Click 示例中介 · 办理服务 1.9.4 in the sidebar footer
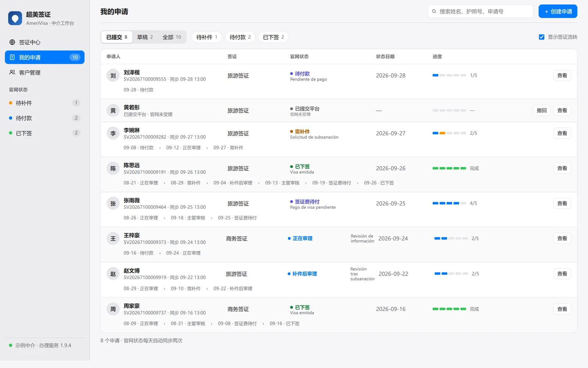 43,346
